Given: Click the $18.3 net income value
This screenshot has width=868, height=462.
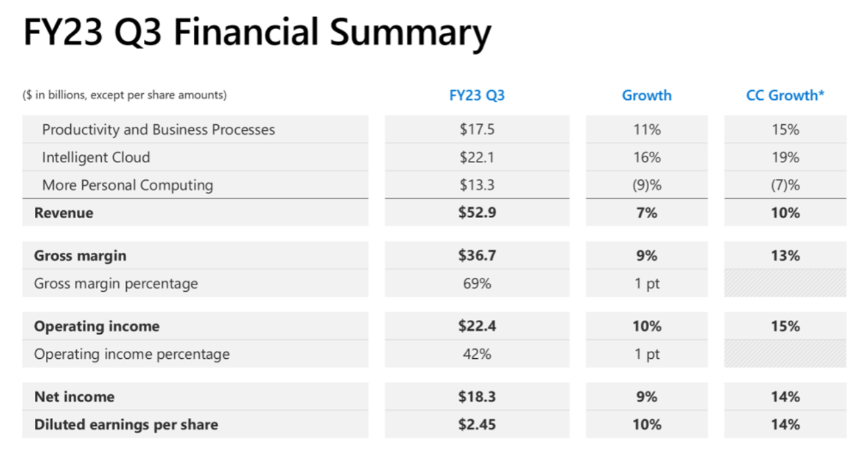Looking at the screenshot, I should click(476, 397).
